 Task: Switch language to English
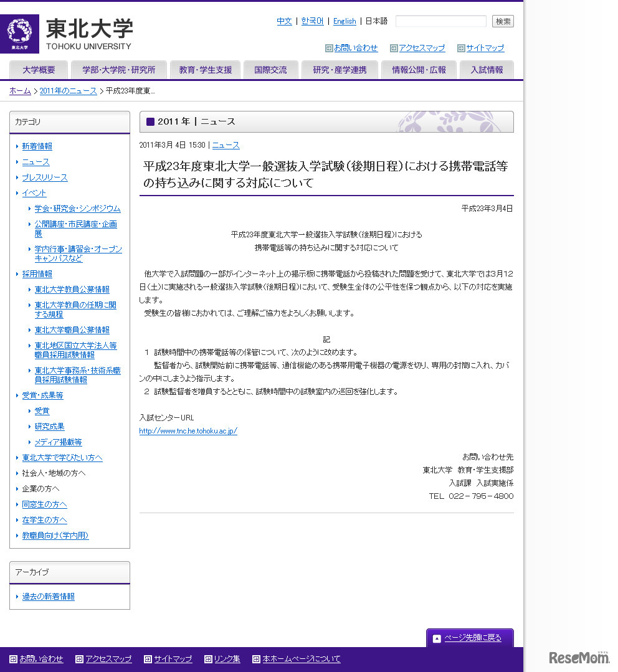(345, 21)
